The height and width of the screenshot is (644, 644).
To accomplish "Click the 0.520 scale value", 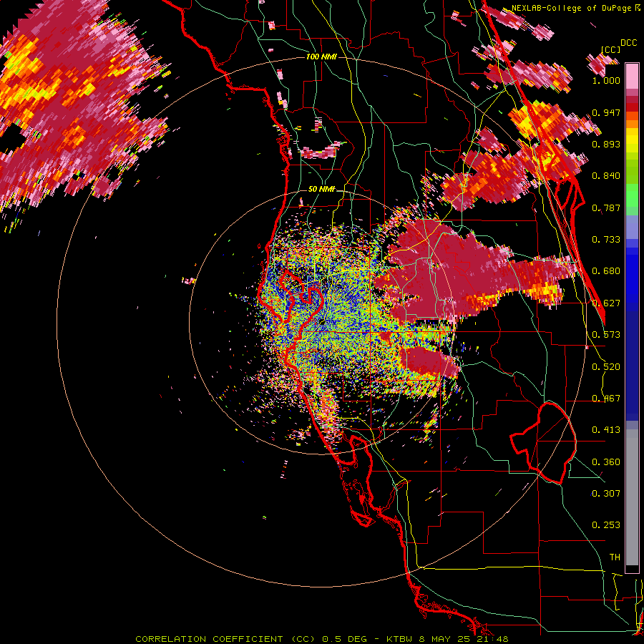I will (606, 367).
